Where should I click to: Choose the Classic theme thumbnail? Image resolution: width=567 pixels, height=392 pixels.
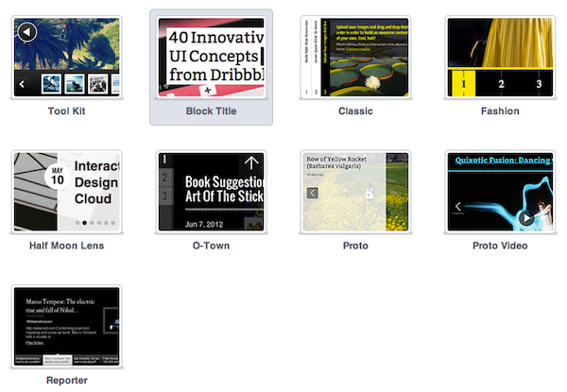(355, 57)
